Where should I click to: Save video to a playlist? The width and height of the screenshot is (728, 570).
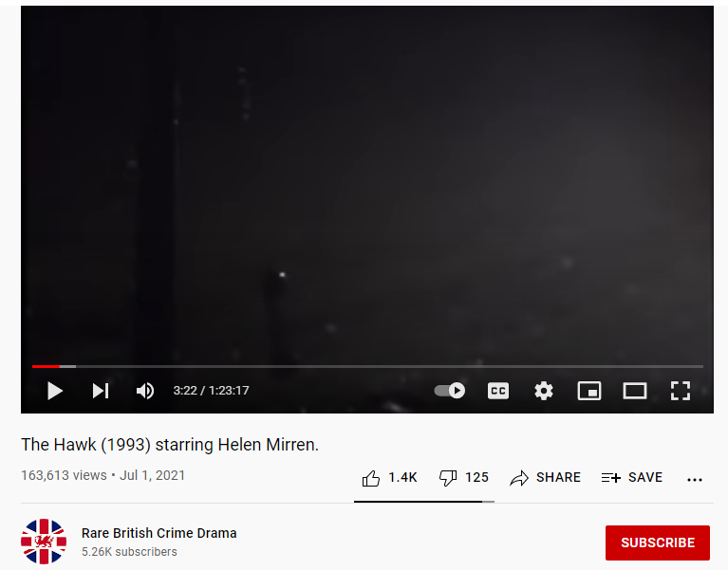(631, 477)
